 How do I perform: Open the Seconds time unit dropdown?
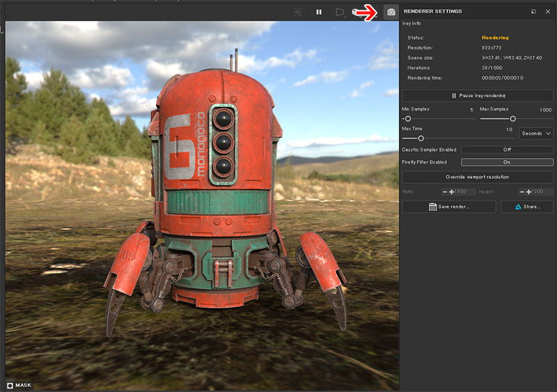pyautogui.click(x=536, y=133)
